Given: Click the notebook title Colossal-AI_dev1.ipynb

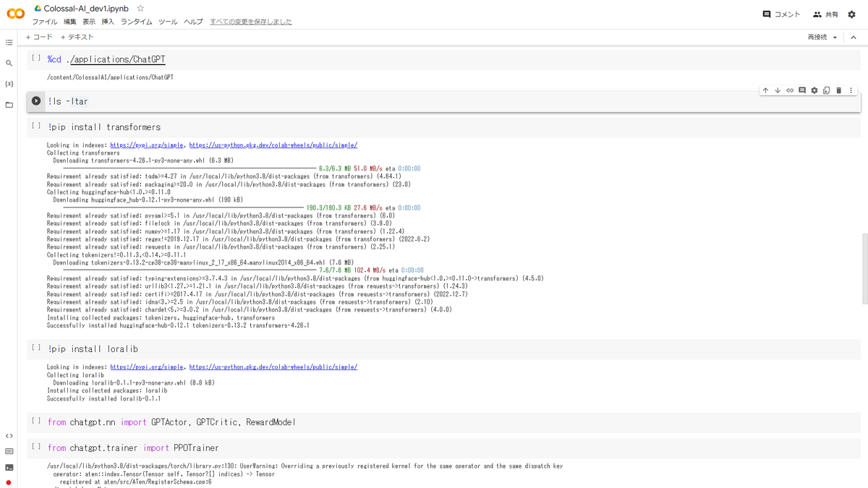Looking at the screenshot, I should pos(86,9).
